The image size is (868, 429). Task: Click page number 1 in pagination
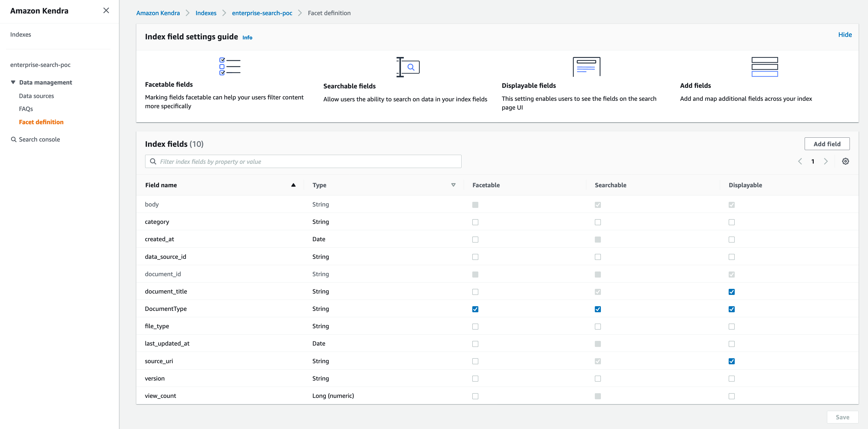tap(813, 161)
